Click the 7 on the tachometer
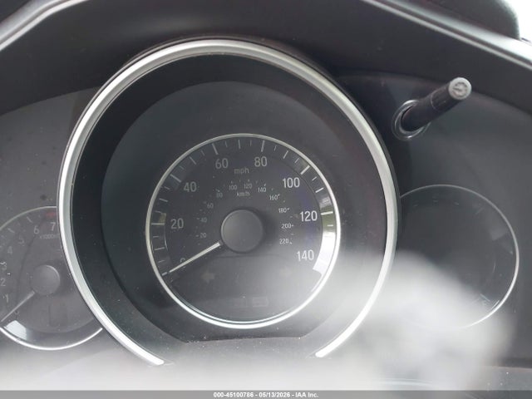The height and width of the screenshot is (399, 532). 52,226
